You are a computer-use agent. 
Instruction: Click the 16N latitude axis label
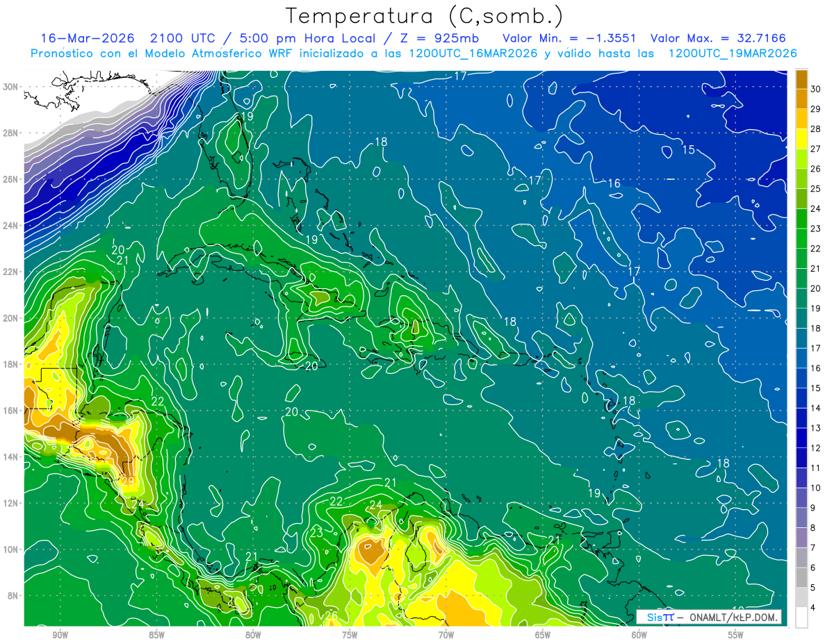coord(12,411)
